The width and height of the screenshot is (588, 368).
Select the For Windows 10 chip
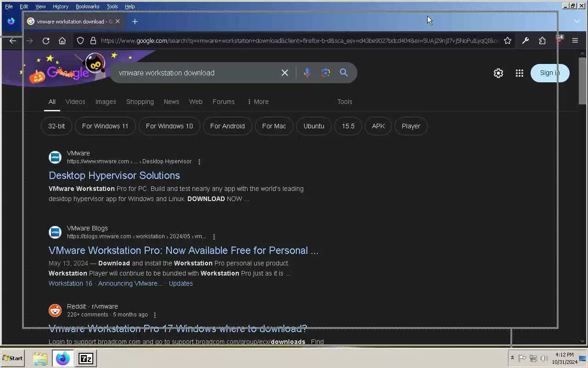(x=170, y=126)
